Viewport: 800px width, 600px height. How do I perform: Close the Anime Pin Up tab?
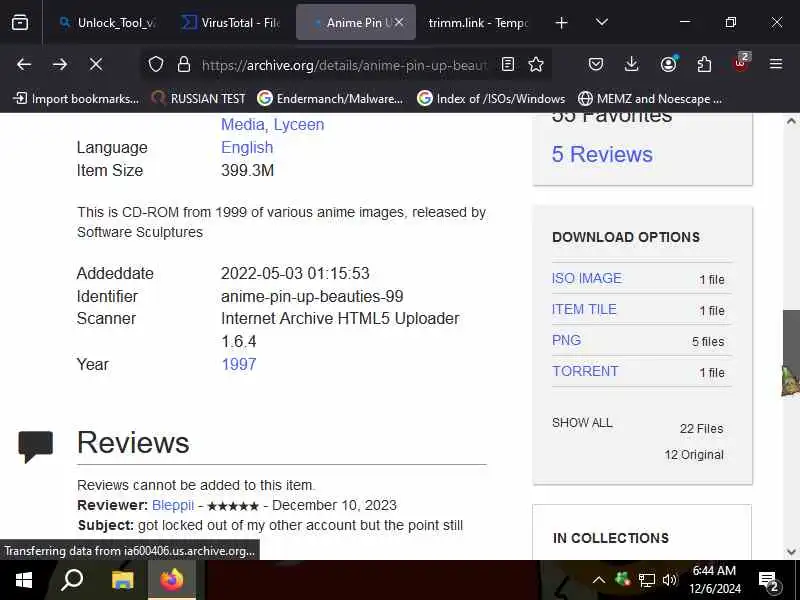pyautogui.click(x=399, y=22)
